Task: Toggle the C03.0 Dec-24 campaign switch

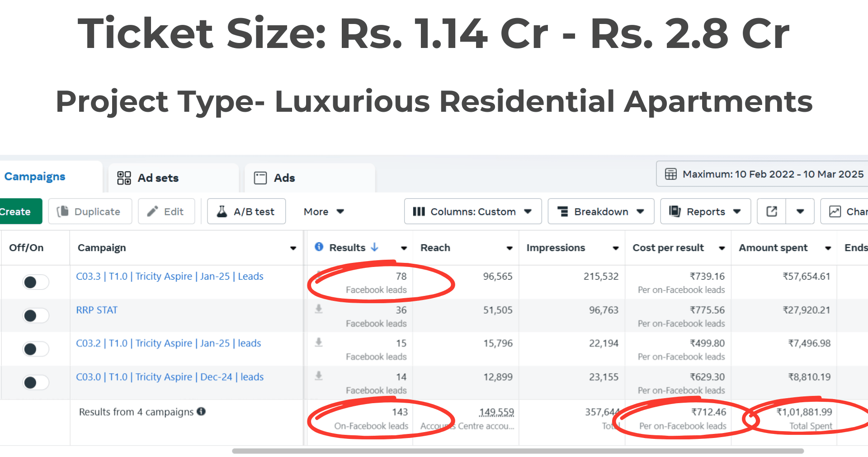Action: (x=36, y=382)
